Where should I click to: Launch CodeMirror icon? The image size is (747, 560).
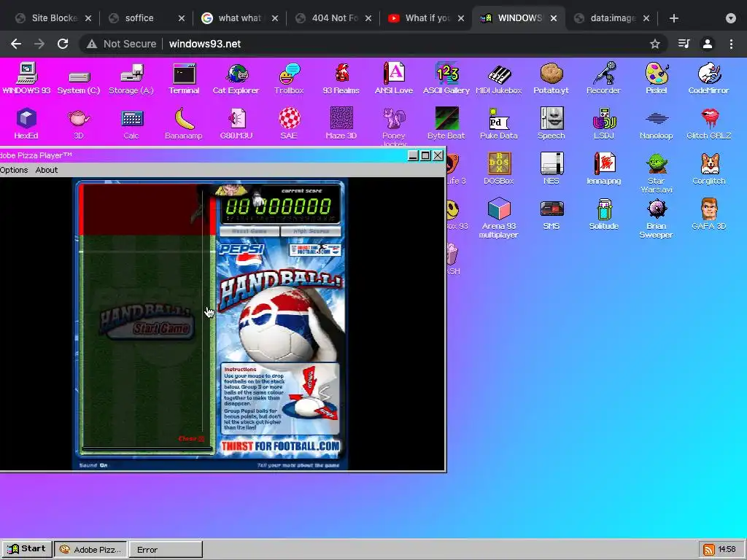pyautogui.click(x=709, y=79)
